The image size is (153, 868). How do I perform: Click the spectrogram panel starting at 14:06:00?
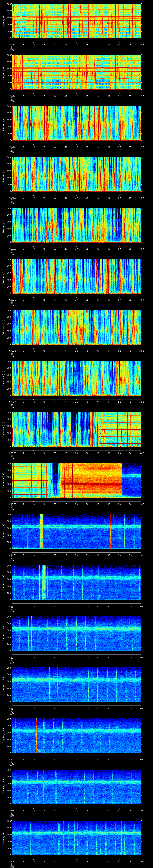(x=77, y=276)
